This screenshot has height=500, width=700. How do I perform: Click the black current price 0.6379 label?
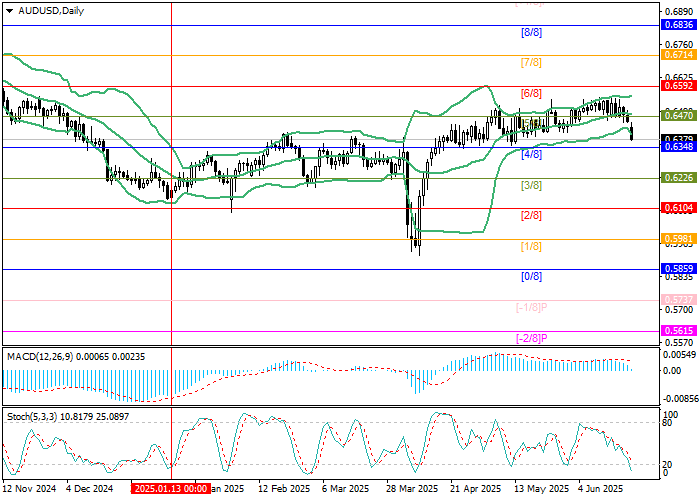tap(677, 139)
